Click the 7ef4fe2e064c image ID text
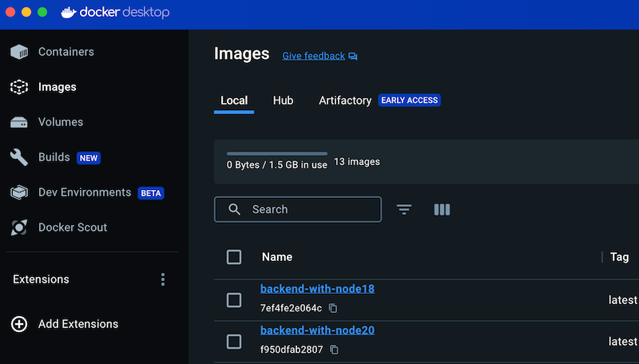Image resolution: width=639 pixels, height=364 pixels. click(291, 308)
